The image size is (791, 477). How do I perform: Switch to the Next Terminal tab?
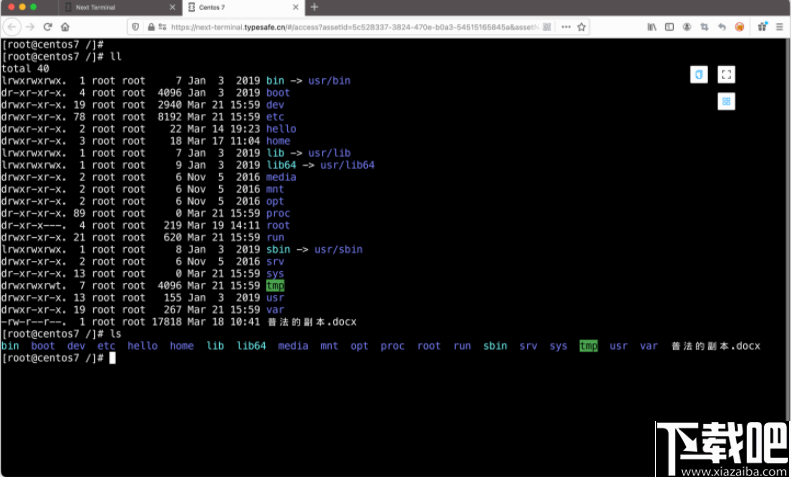click(120, 8)
